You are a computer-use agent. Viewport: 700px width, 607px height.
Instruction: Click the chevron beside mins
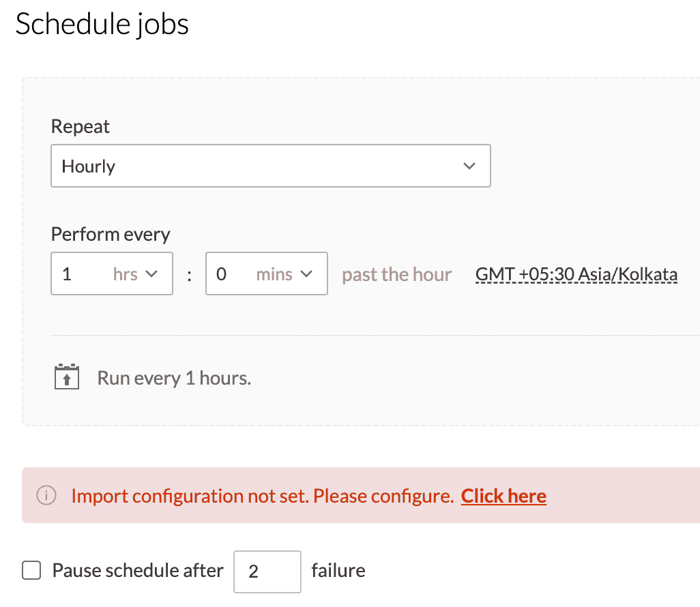tap(306, 274)
